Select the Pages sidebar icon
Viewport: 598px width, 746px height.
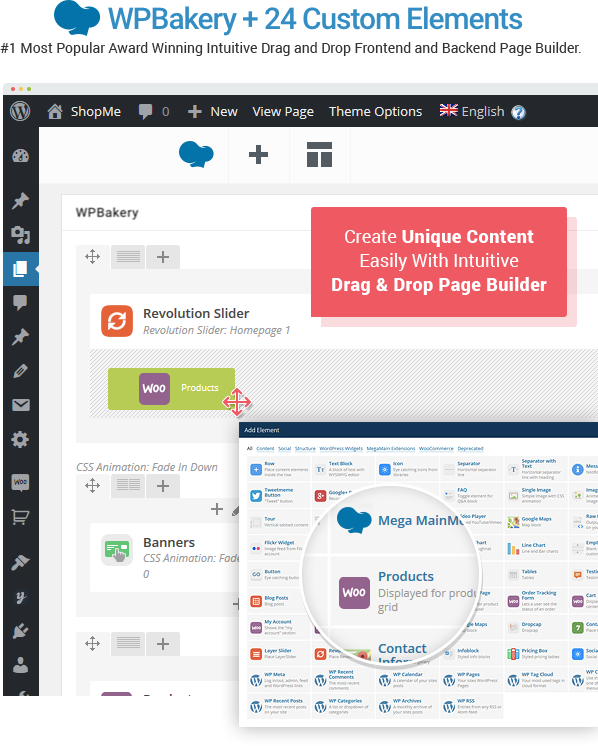(x=20, y=269)
